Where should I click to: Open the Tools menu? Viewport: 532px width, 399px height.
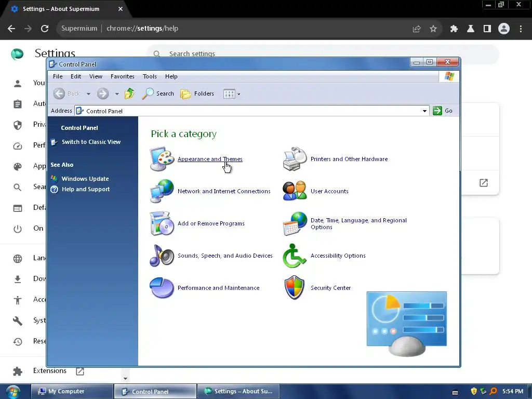[150, 76]
